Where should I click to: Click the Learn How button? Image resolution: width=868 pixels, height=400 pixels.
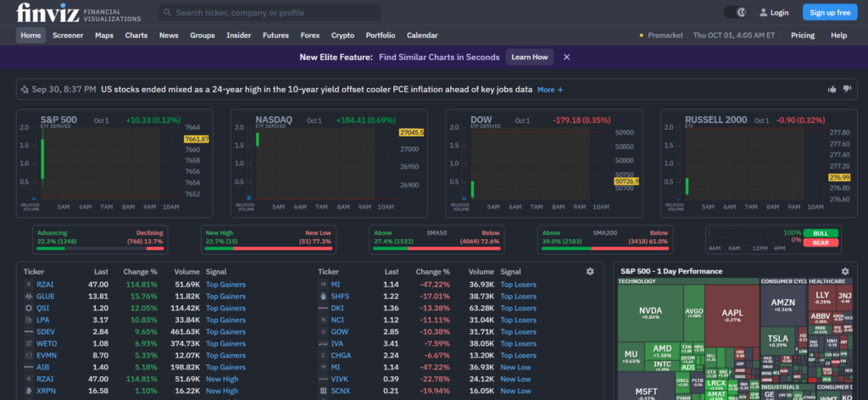[x=529, y=57]
